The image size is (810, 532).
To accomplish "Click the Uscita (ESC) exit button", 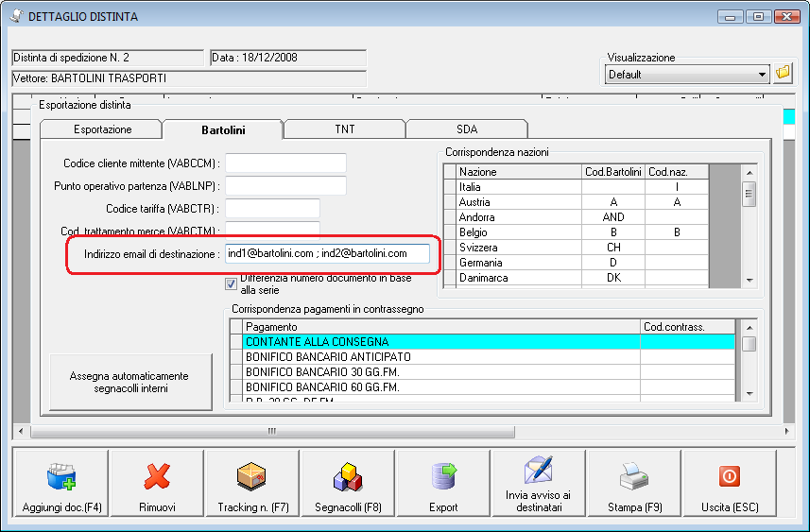I will [730, 483].
